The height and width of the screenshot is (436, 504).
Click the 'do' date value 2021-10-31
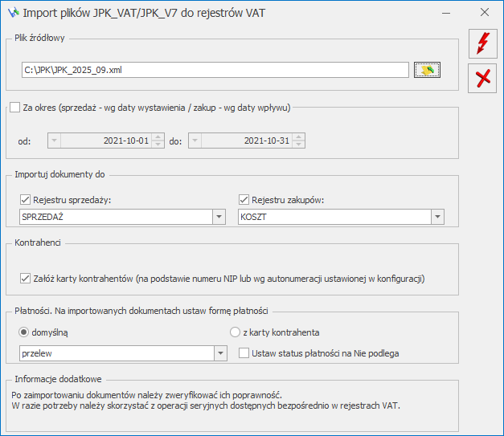click(267, 141)
